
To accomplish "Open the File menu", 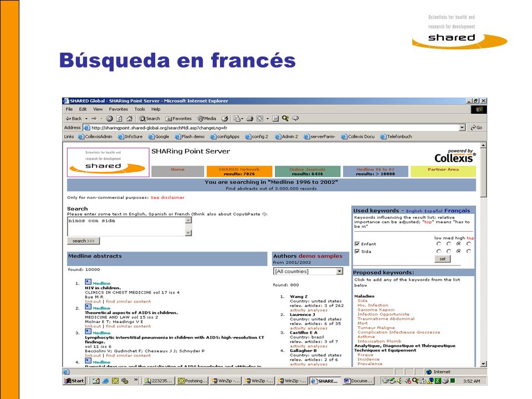I will point(69,109).
